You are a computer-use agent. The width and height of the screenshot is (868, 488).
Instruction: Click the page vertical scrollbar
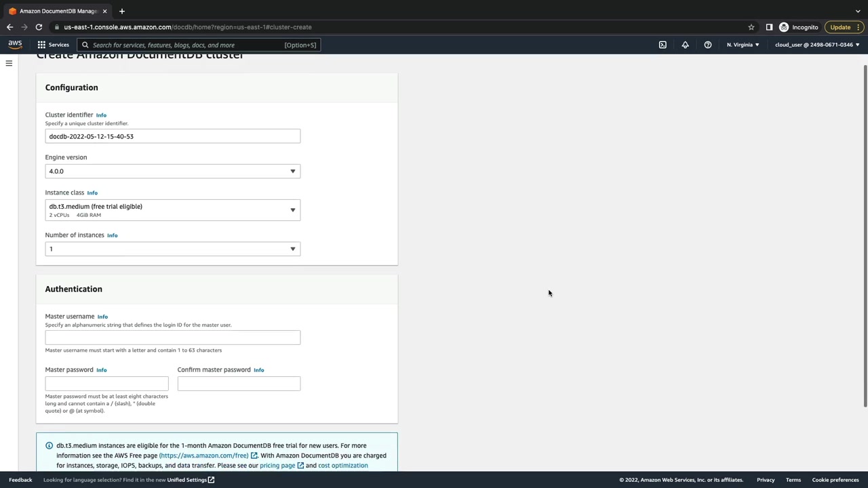(865, 236)
